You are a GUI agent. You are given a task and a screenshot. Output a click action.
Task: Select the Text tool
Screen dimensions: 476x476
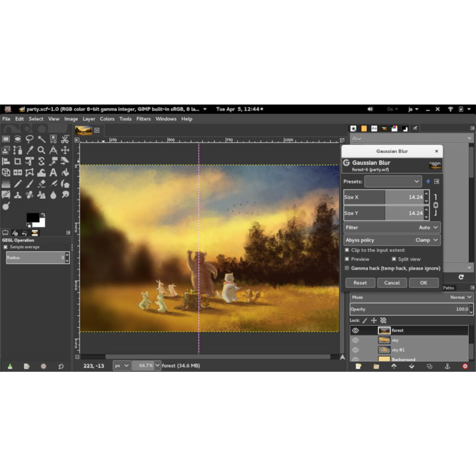54,172
